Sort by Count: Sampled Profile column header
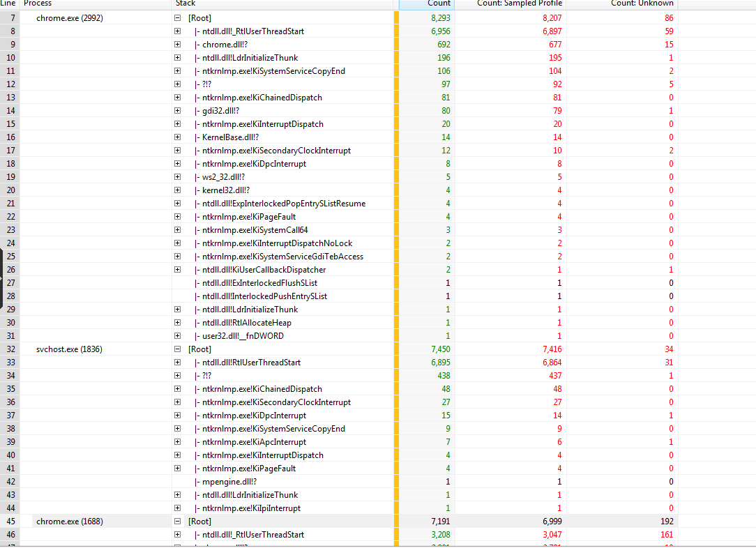The image size is (756, 548). 510,4
